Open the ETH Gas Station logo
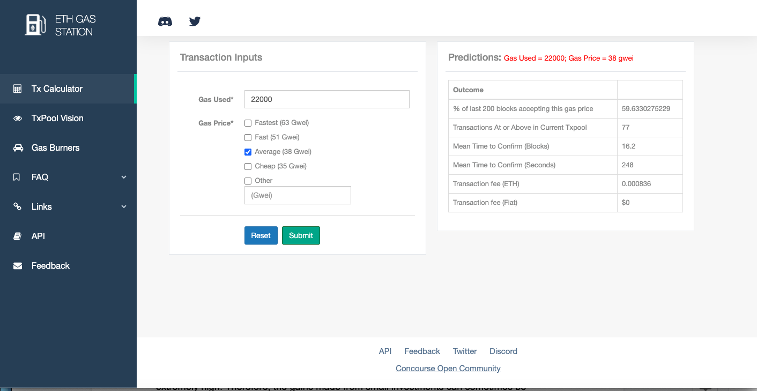The image size is (758, 391). coord(61,25)
